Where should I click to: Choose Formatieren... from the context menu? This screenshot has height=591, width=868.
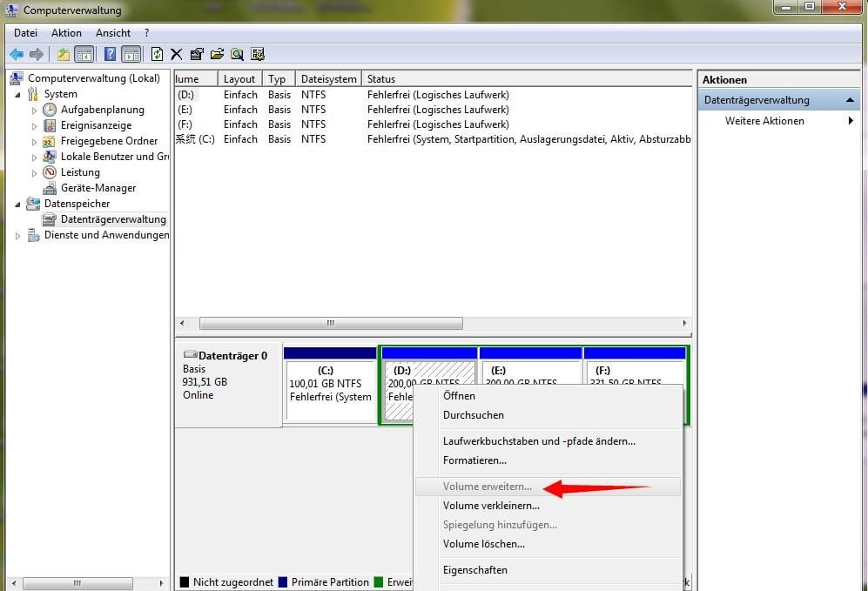[548, 460]
